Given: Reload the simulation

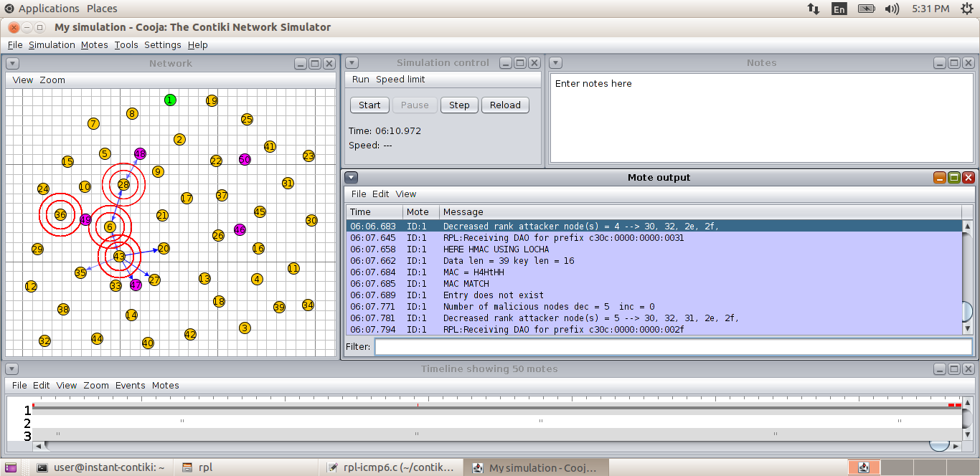Looking at the screenshot, I should pyautogui.click(x=505, y=105).
